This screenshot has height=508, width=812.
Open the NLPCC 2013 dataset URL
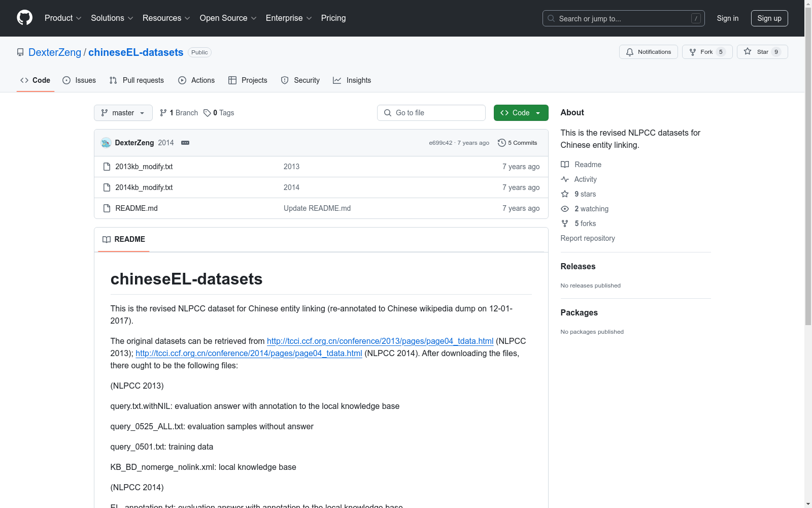(380, 341)
